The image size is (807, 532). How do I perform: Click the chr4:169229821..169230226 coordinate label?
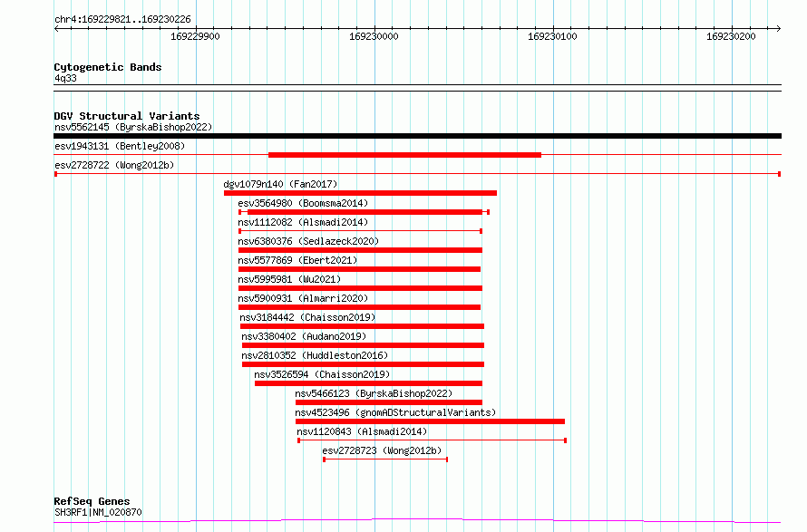122,20
